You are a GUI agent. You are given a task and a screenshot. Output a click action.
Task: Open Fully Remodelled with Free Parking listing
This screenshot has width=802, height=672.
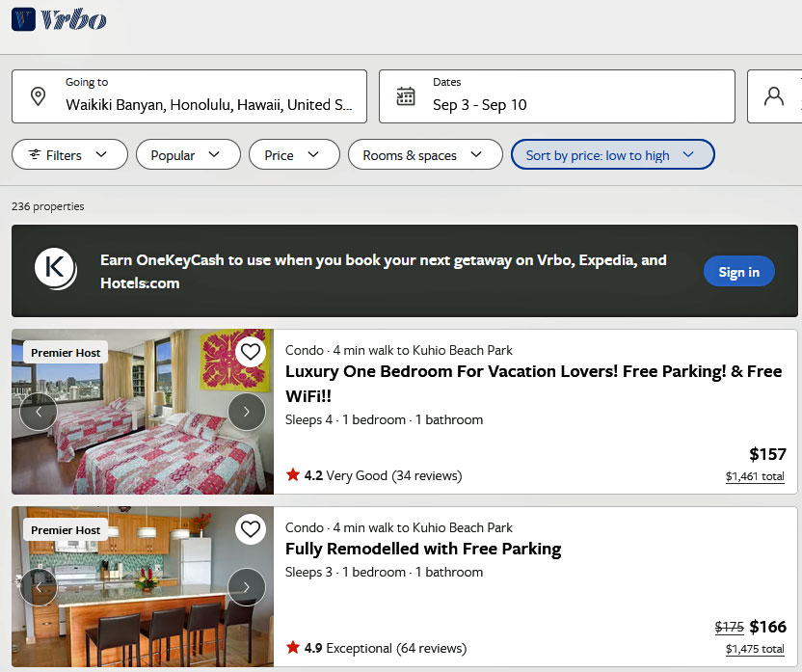423,550
